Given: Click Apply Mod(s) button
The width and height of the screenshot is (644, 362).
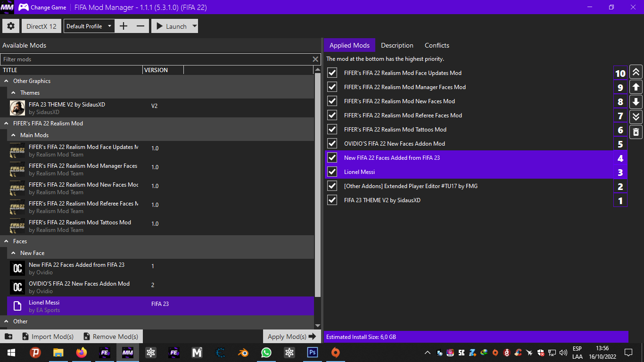Looking at the screenshot, I should coord(292,337).
